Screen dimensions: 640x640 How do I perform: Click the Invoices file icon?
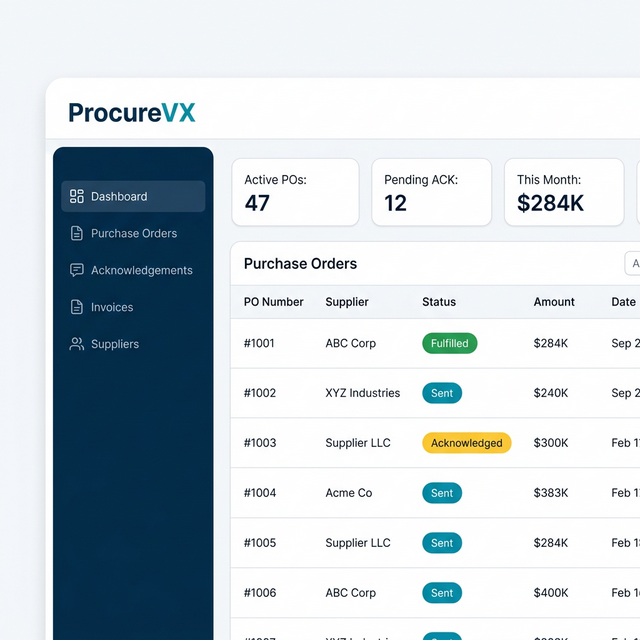click(x=77, y=307)
